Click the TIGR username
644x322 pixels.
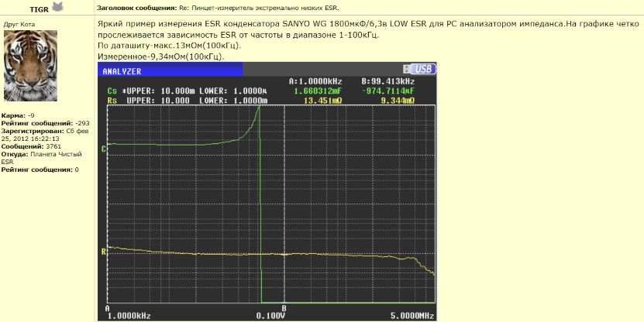[40, 9]
